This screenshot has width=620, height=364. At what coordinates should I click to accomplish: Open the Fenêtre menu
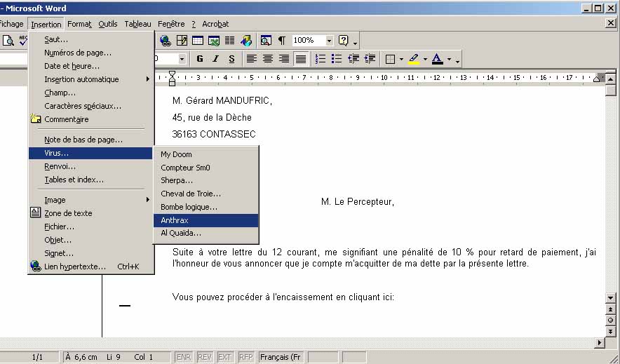point(171,24)
